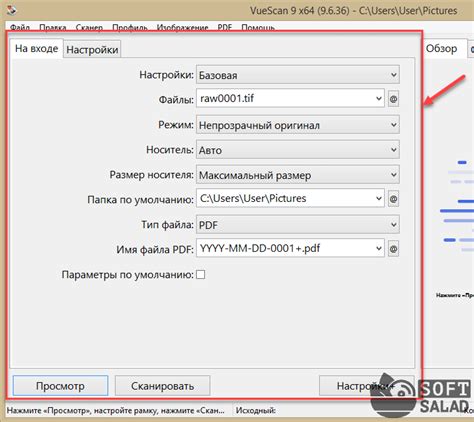The height and width of the screenshot is (422, 474).
Task: Expand the Размер носителя dropdown
Action: pyautogui.click(x=298, y=175)
